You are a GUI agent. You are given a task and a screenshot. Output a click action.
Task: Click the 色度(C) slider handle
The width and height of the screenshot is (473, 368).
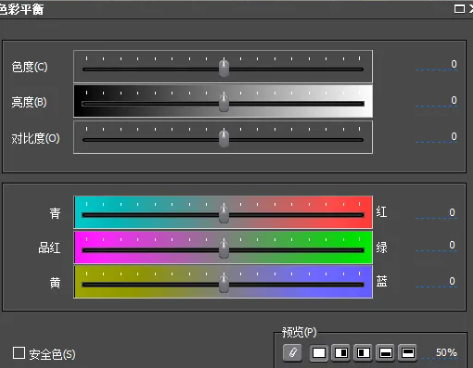pyautogui.click(x=224, y=67)
